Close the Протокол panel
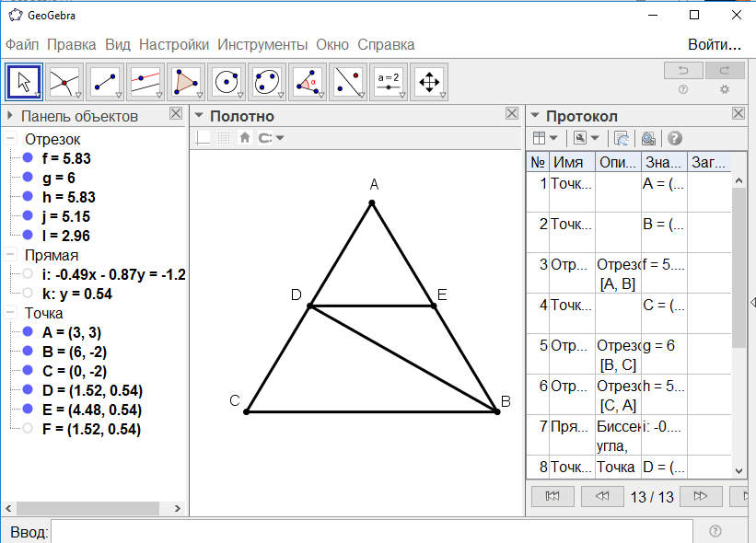 pos(739,114)
